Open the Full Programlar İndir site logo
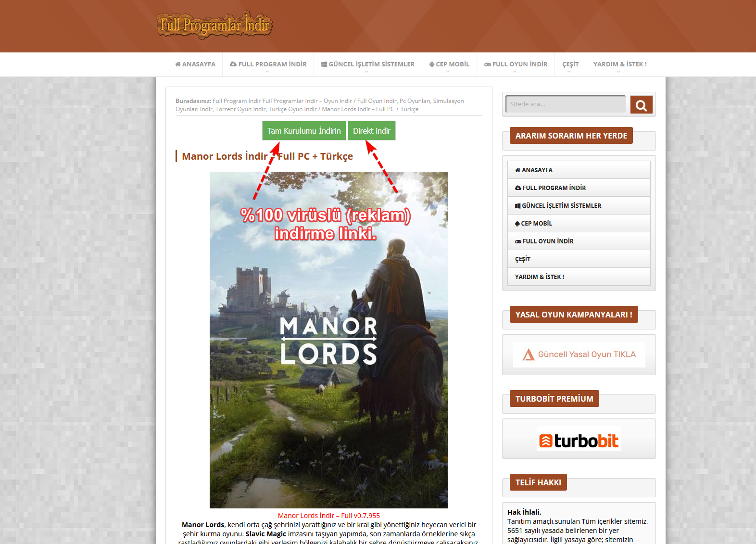This screenshot has height=544, width=756. pos(214,25)
